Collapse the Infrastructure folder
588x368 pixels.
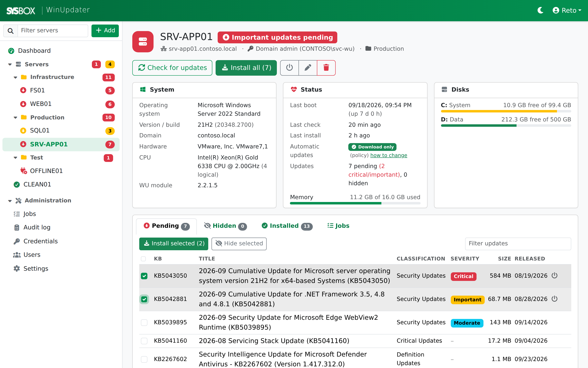click(15, 77)
